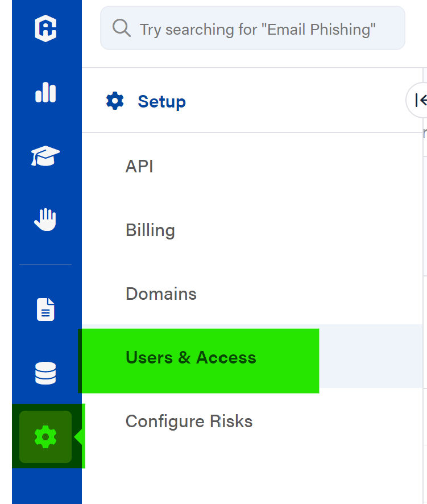Click the divider area between sidebar icon groups
Image resolution: width=427 pixels, height=504 pixels.
point(45,264)
